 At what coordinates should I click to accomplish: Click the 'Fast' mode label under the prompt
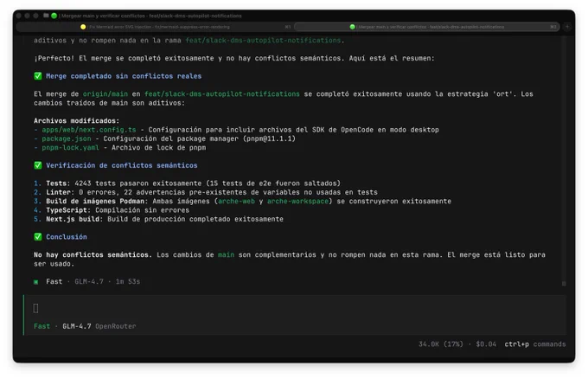click(x=42, y=326)
